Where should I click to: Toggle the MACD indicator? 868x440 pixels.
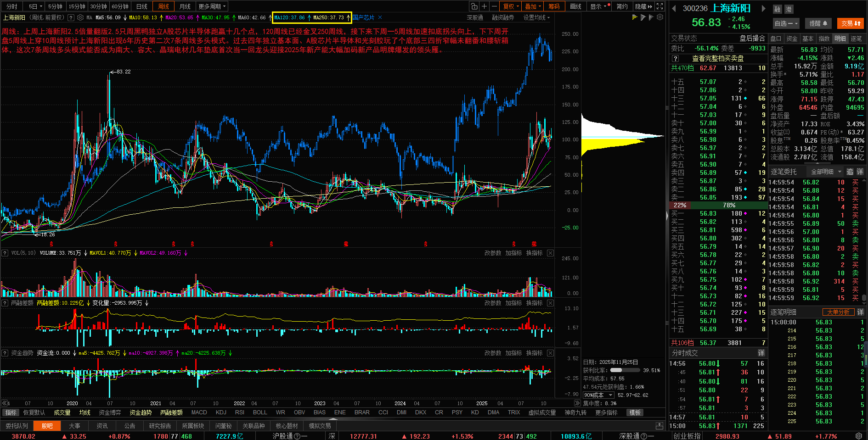tap(199, 412)
